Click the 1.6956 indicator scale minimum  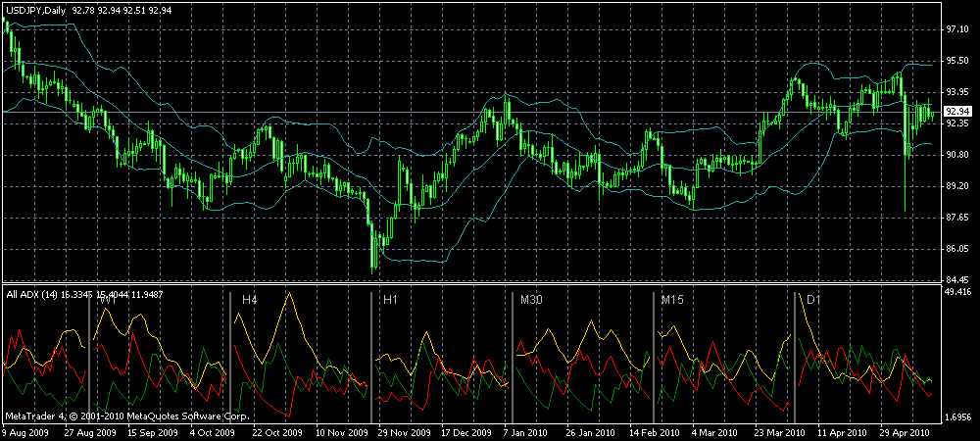pos(958,416)
